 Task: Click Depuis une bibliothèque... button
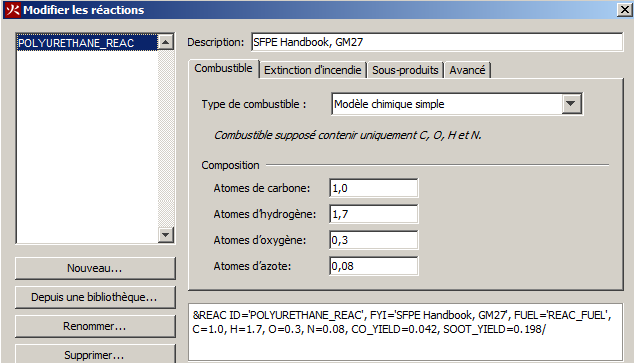[95, 297]
